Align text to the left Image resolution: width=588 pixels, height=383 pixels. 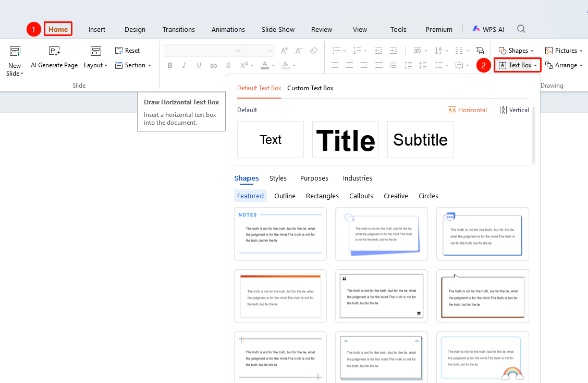click(x=335, y=65)
